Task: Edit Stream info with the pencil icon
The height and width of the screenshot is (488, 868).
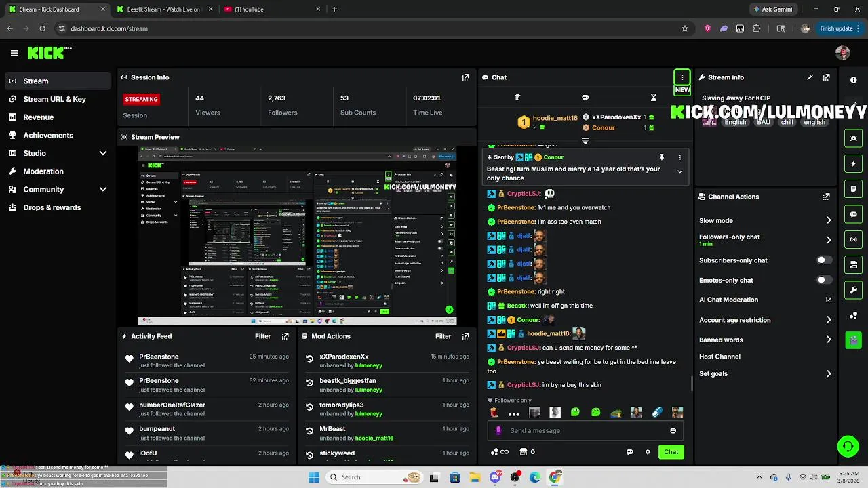Action: tap(810, 77)
